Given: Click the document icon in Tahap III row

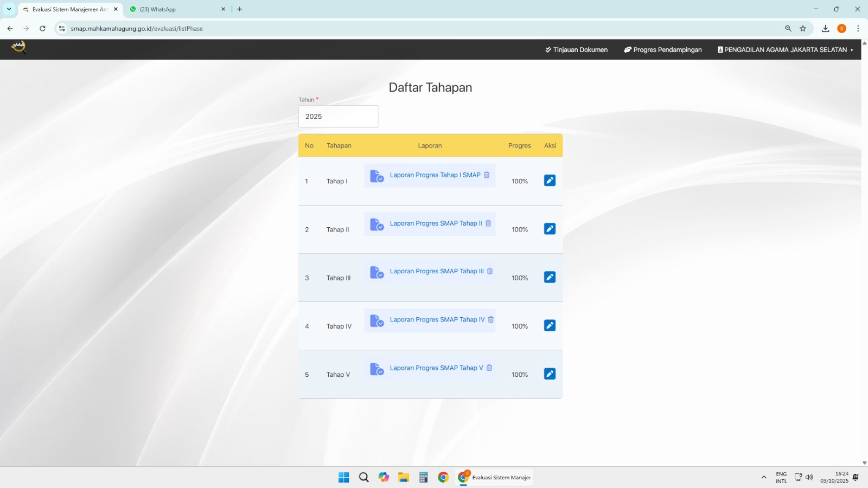Looking at the screenshot, I should [376, 272].
